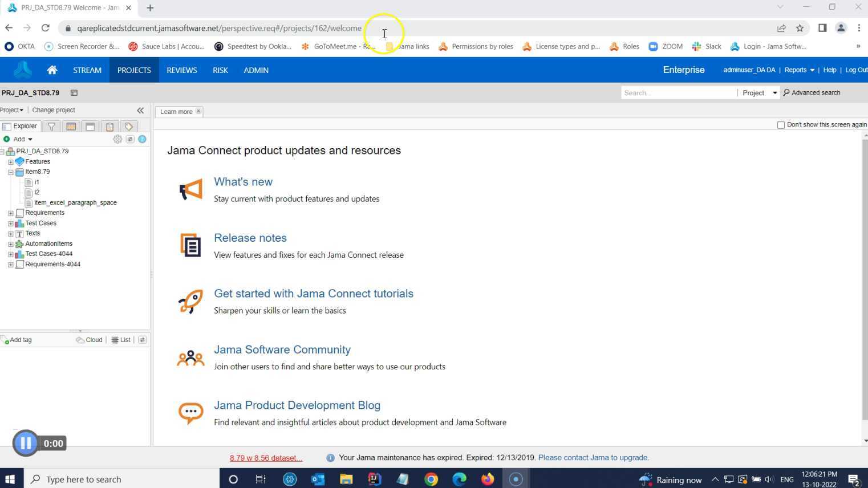Open the Filters tab funnel icon
The image size is (868, 488).
click(x=51, y=127)
